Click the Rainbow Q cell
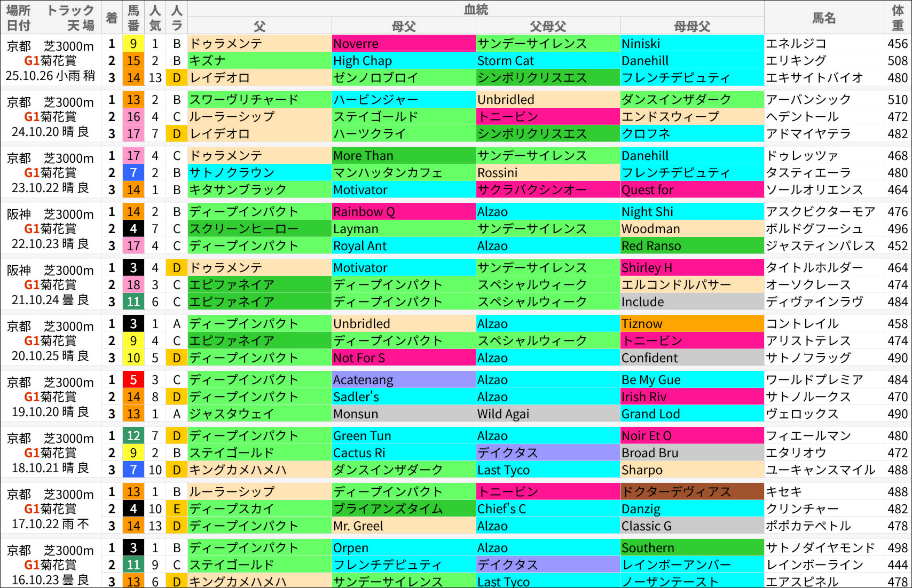Viewport: 912px width, 588px height. [x=404, y=212]
